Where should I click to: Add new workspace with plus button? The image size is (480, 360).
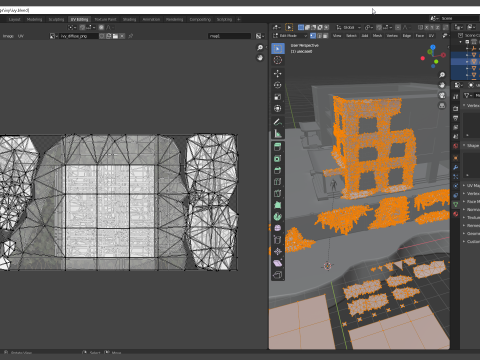[x=238, y=19]
